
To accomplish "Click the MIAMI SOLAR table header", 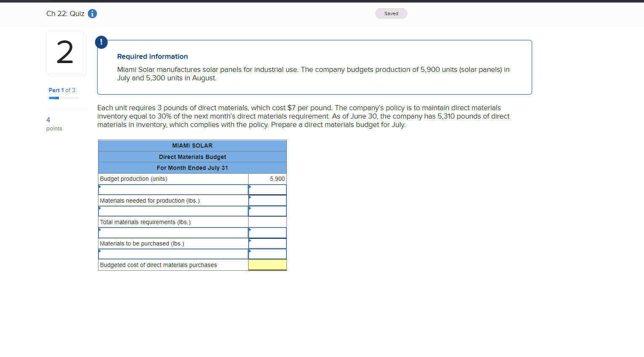I will click(192, 145).
